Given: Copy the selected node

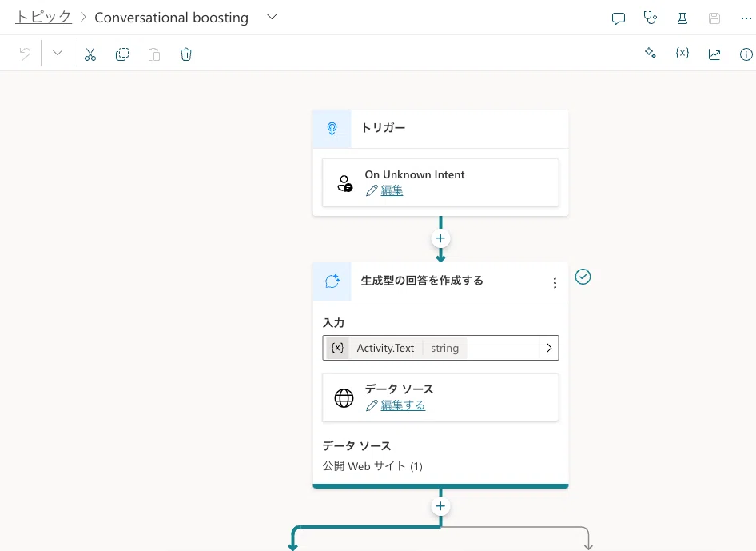Looking at the screenshot, I should (x=122, y=54).
